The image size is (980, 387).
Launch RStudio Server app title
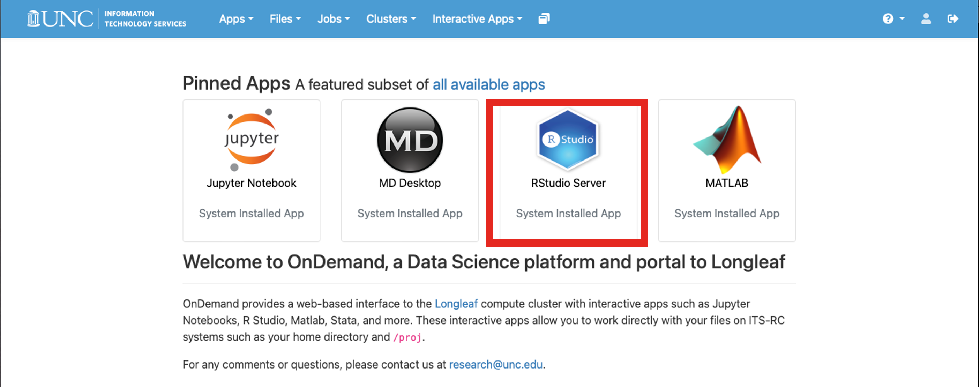pos(568,183)
